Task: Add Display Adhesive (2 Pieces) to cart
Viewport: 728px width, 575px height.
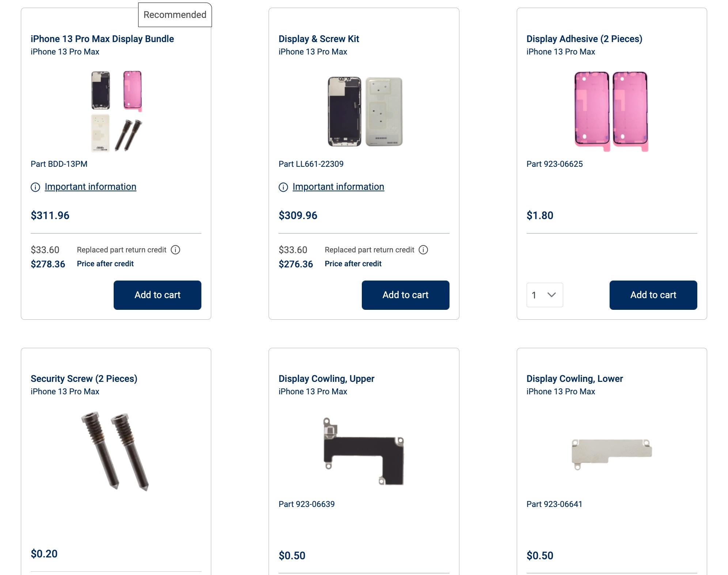Action: [x=653, y=295]
